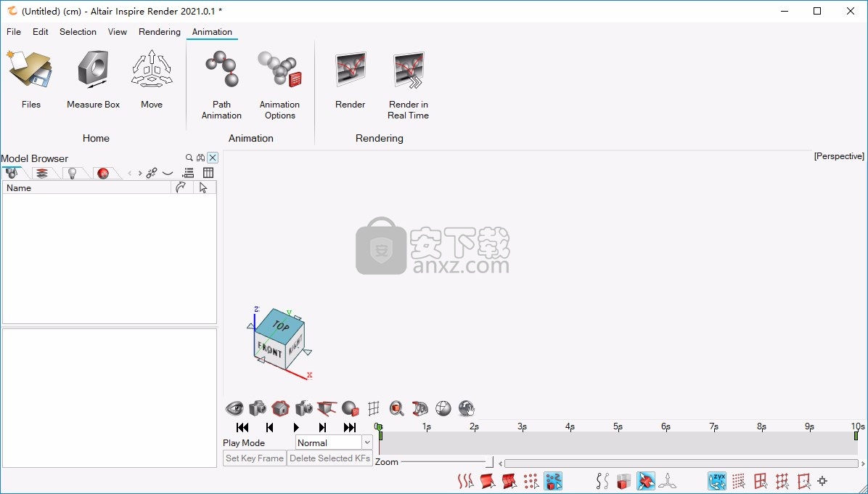Click the green end marker at 10s
Viewport: 868px width, 494px height.
coord(856,435)
